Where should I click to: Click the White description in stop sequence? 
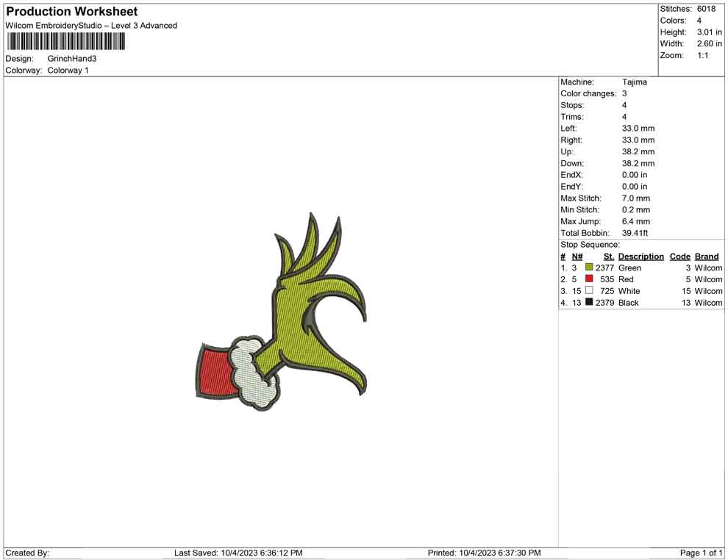coord(629,291)
